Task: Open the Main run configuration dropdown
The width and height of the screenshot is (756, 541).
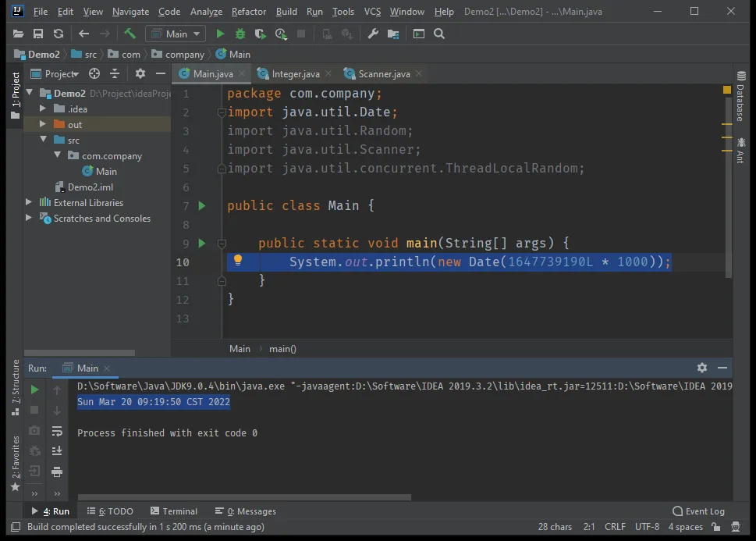Action: [176, 34]
